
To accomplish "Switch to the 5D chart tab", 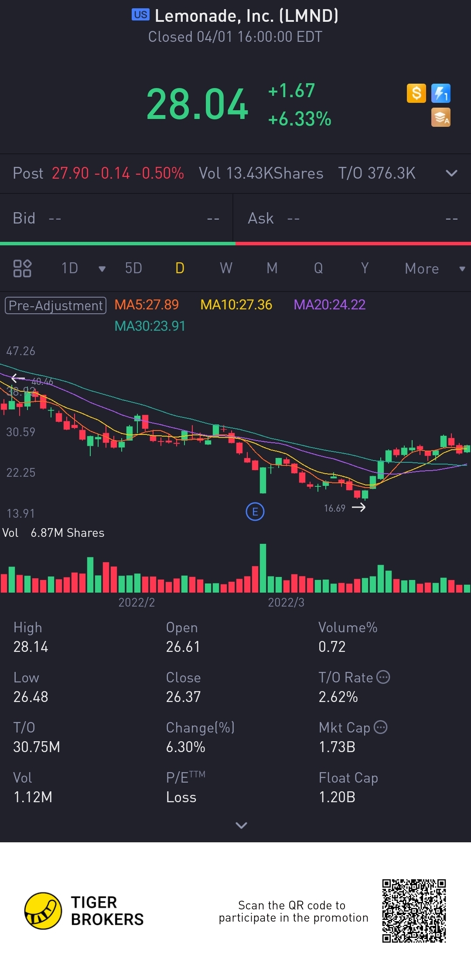I will pos(133,268).
